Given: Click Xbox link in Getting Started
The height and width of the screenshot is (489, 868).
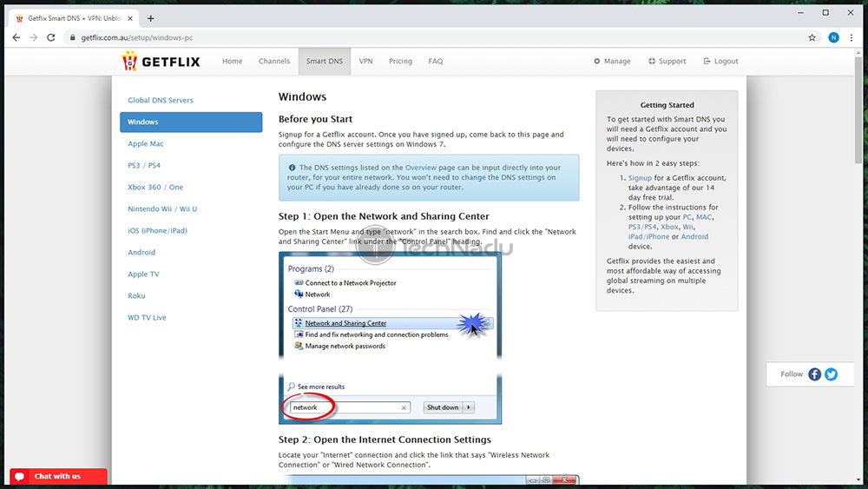Looking at the screenshot, I should coord(669,227).
